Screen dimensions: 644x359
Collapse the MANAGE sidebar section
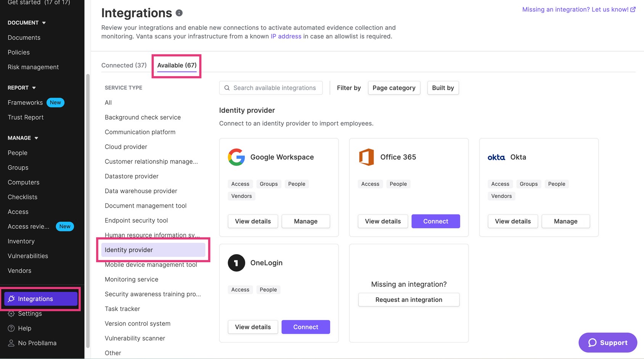tap(36, 138)
